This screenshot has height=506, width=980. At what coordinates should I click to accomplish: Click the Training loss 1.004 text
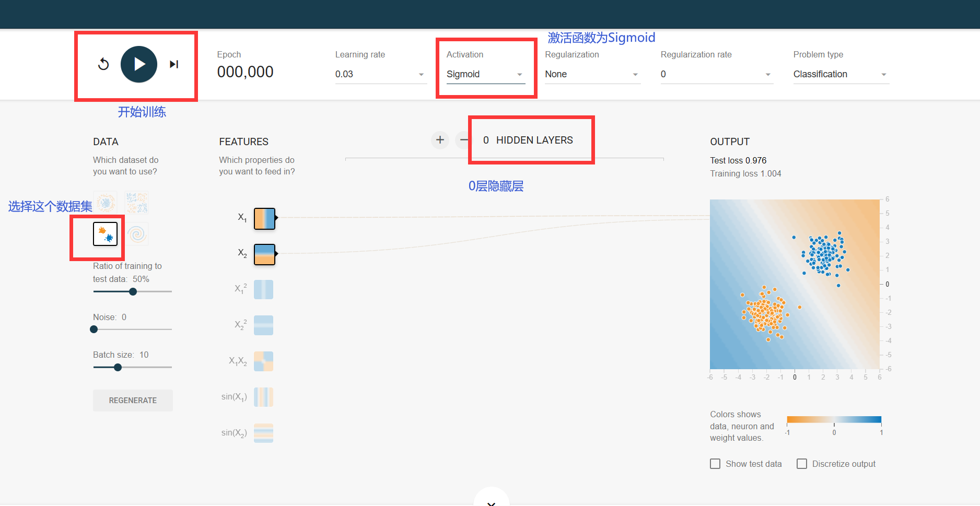coord(745,173)
